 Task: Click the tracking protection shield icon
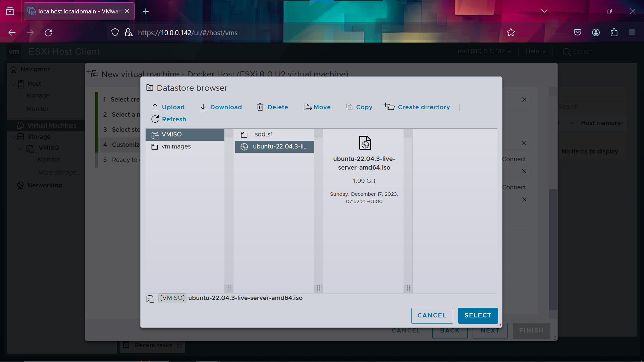[x=115, y=33]
